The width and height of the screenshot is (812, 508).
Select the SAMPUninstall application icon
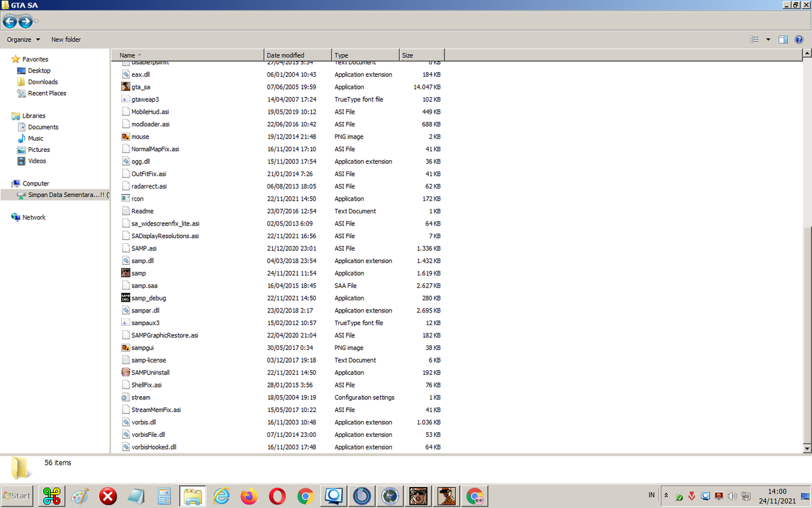126,373
